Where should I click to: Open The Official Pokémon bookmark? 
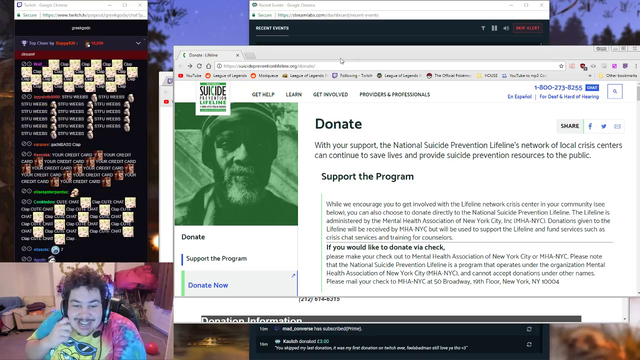click(449, 76)
